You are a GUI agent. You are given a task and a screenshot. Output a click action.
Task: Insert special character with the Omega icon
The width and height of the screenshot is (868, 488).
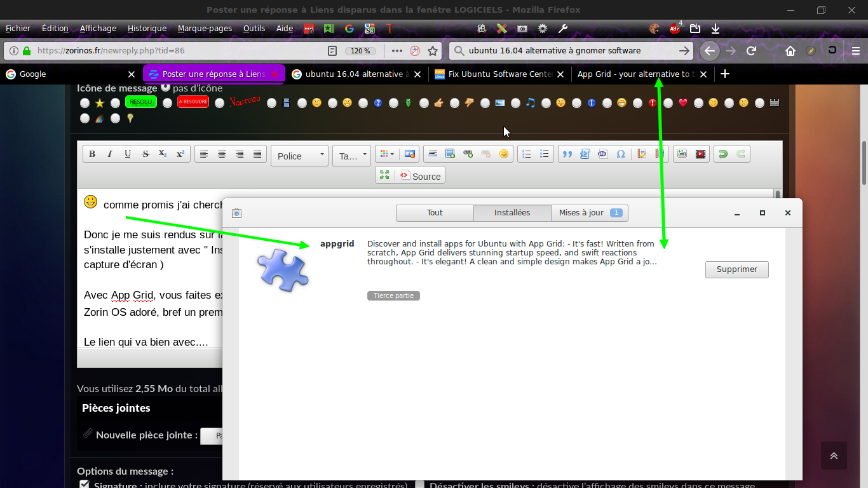coord(621,154)
